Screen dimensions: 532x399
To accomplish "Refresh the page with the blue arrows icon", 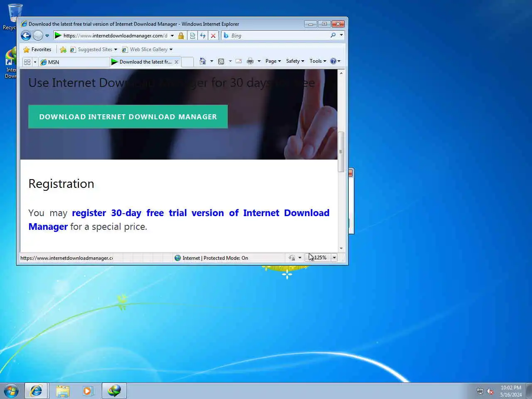I will (203, 36).
